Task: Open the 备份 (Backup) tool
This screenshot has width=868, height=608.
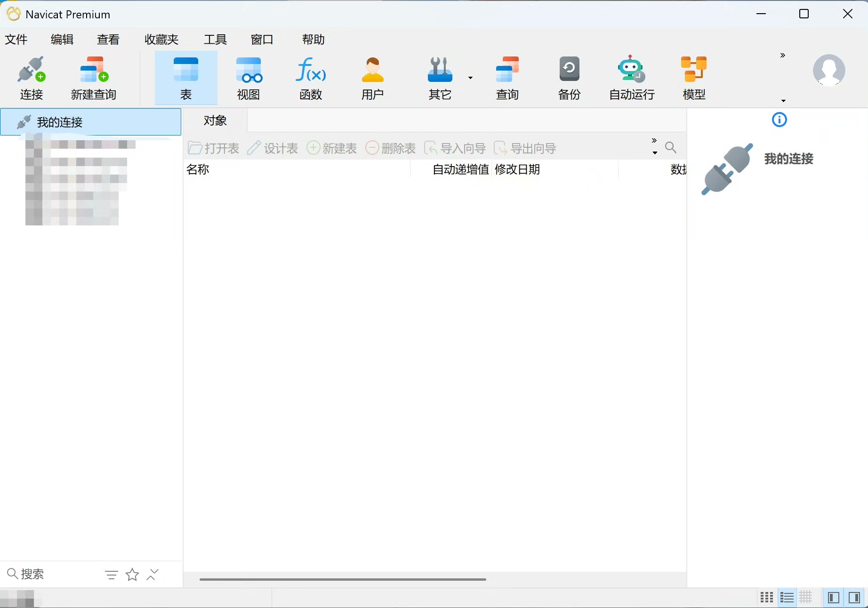Action: [x=569, y=78]
